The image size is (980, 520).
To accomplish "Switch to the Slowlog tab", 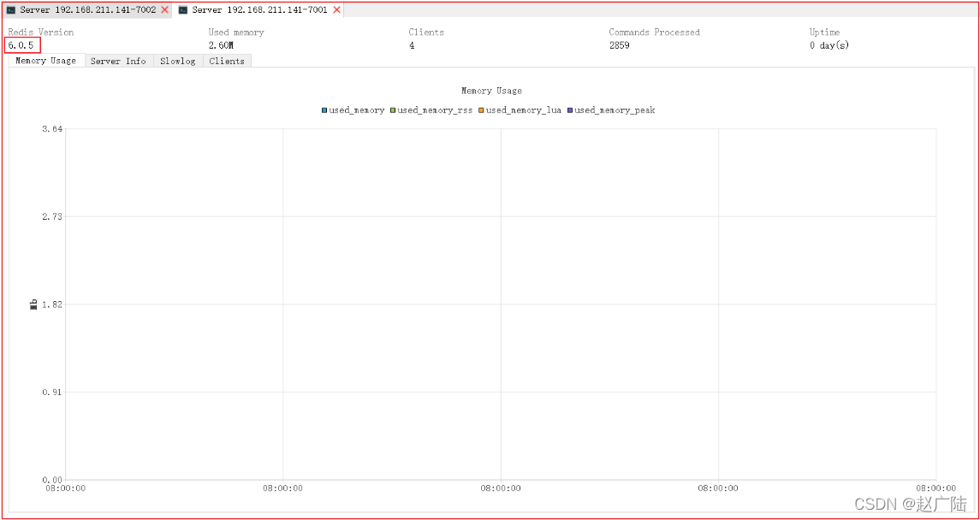I will pos(178,62).
